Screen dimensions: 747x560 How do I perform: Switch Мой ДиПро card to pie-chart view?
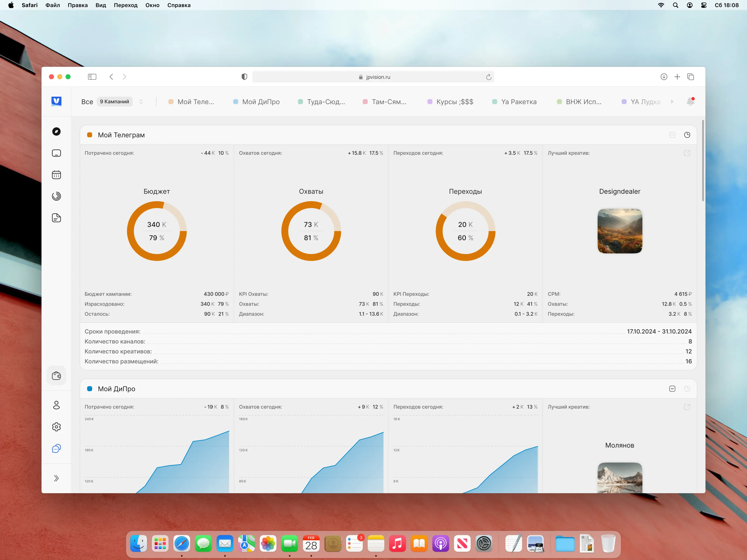tap(687, 389)
